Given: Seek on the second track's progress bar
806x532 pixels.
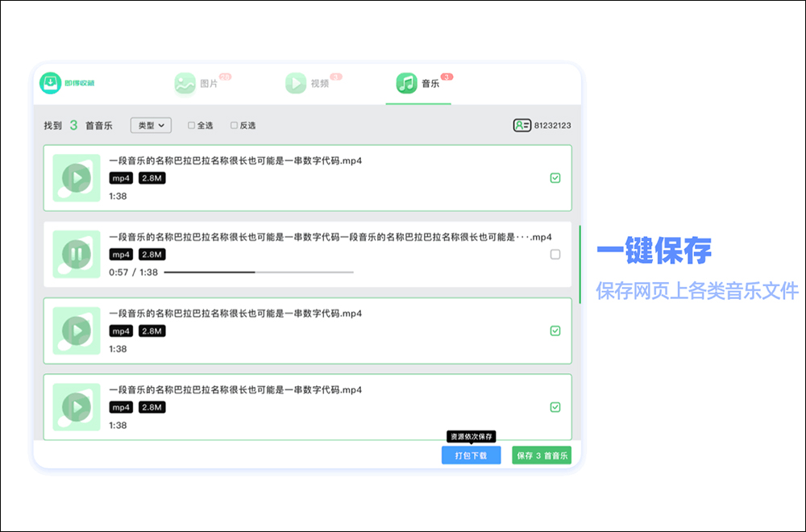Looking at the screenshot, I should coord(259,272).
